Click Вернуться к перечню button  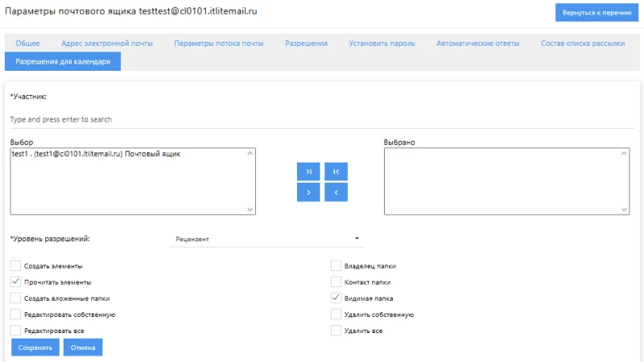click(x=596, y=14)
